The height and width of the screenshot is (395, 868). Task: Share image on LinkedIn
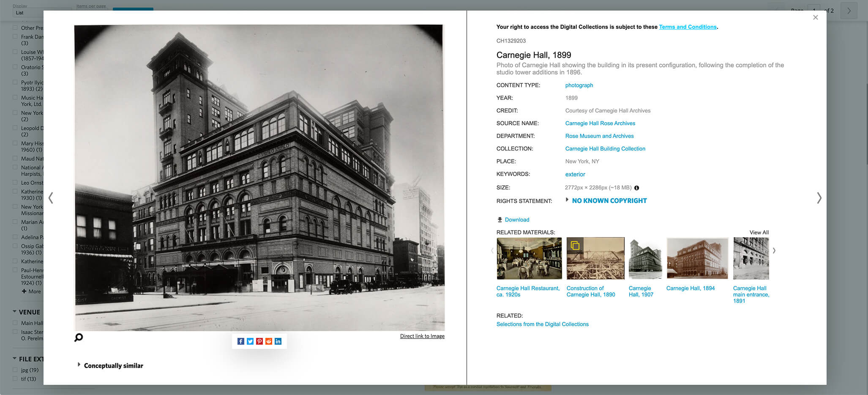click(278, 341)
